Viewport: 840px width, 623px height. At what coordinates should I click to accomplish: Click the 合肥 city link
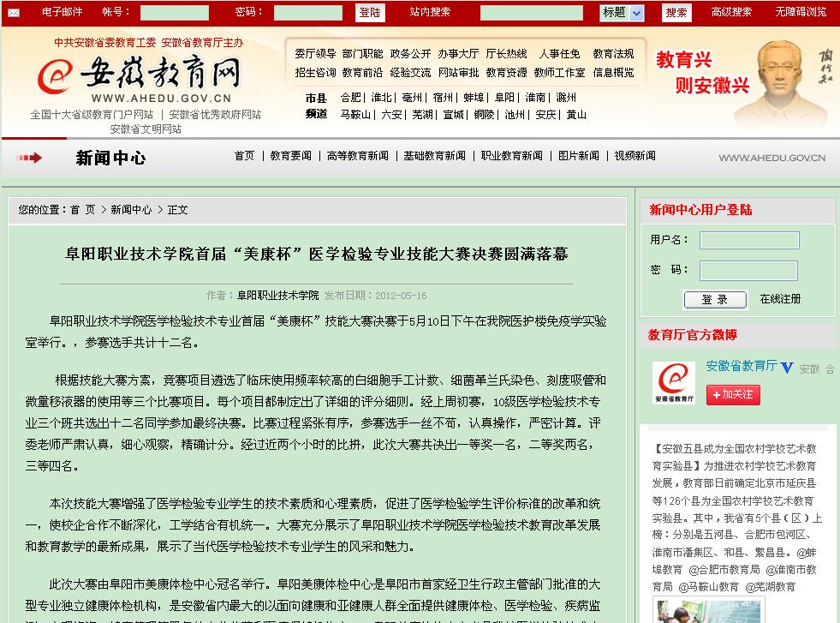[x=350, y=98]
